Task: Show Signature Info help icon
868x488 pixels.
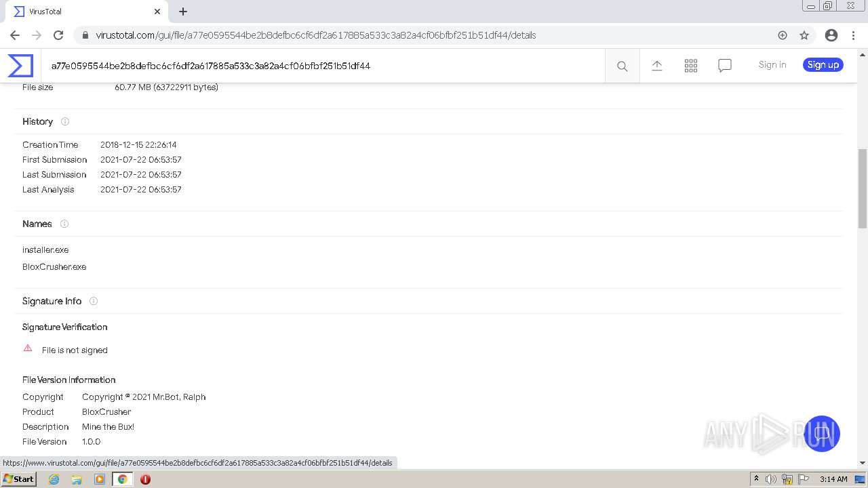Action: 94,301
